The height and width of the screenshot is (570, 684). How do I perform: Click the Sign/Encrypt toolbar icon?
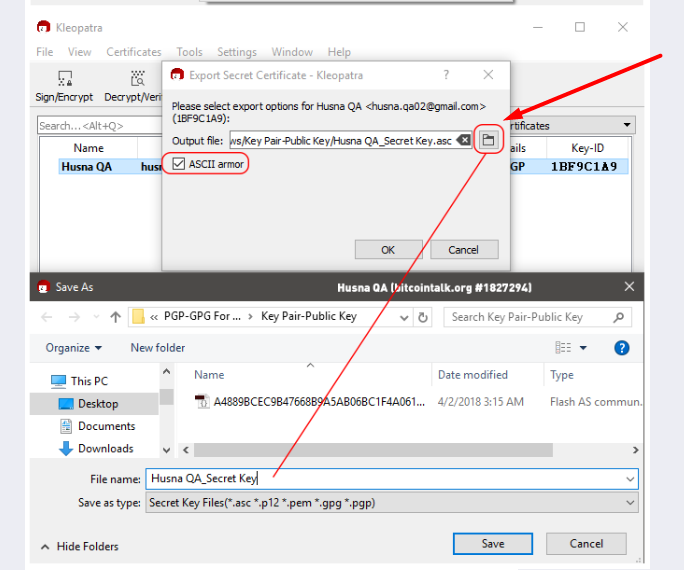point(65,79)
